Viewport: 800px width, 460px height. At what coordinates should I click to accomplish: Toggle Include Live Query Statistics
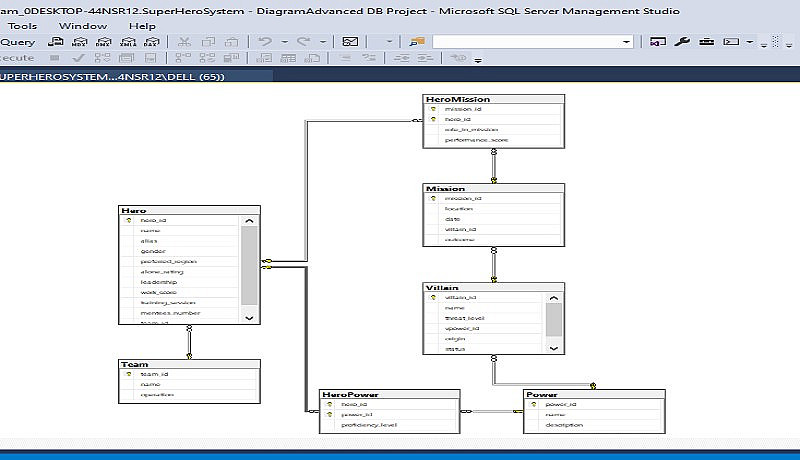coord(207,58)
